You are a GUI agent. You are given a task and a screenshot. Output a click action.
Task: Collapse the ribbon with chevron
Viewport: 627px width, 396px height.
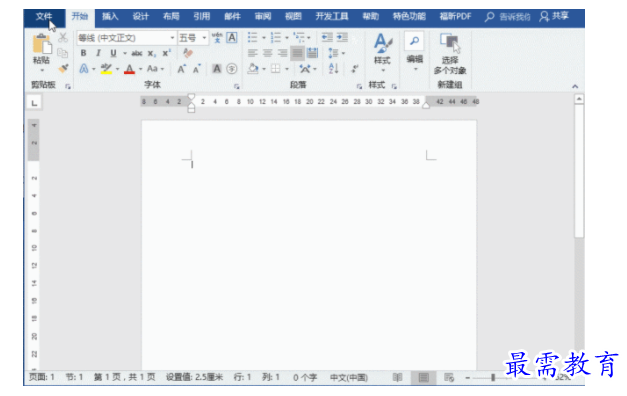point(575,86)
